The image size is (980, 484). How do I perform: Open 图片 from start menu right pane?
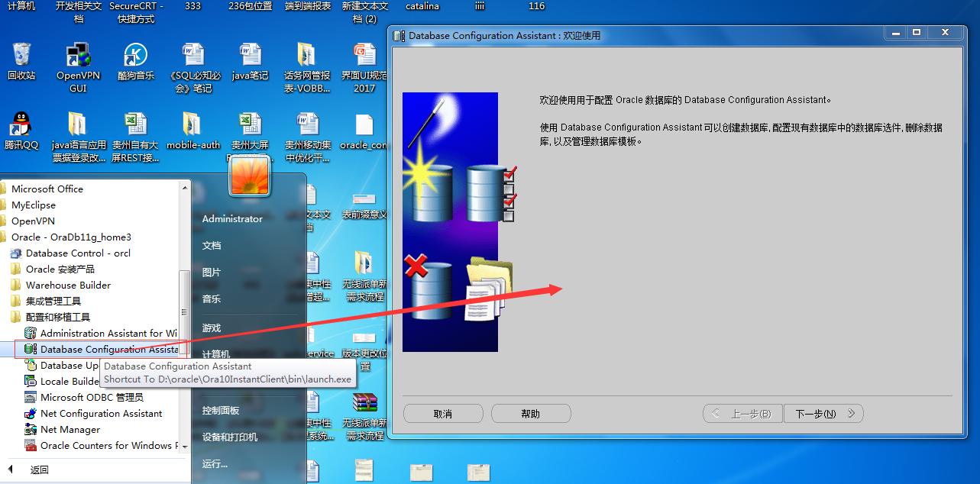(x=212, y=273)
